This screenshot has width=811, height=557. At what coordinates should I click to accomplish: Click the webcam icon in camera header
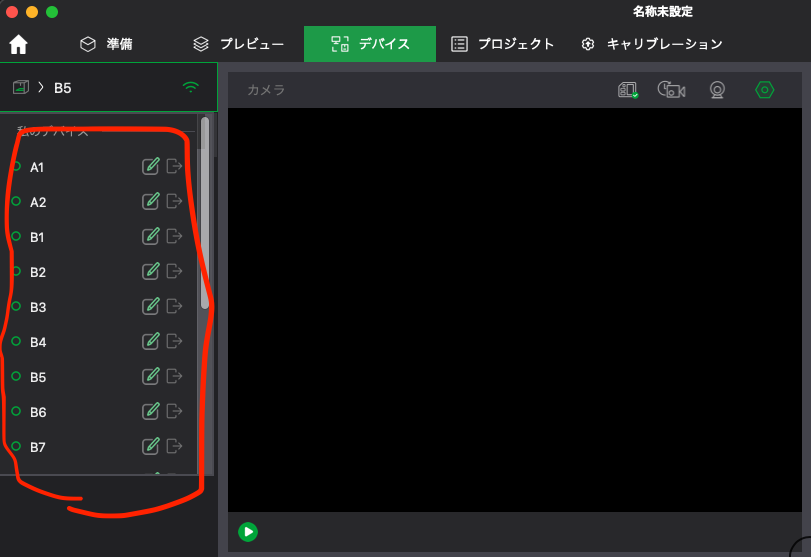(x=717, y=90)
